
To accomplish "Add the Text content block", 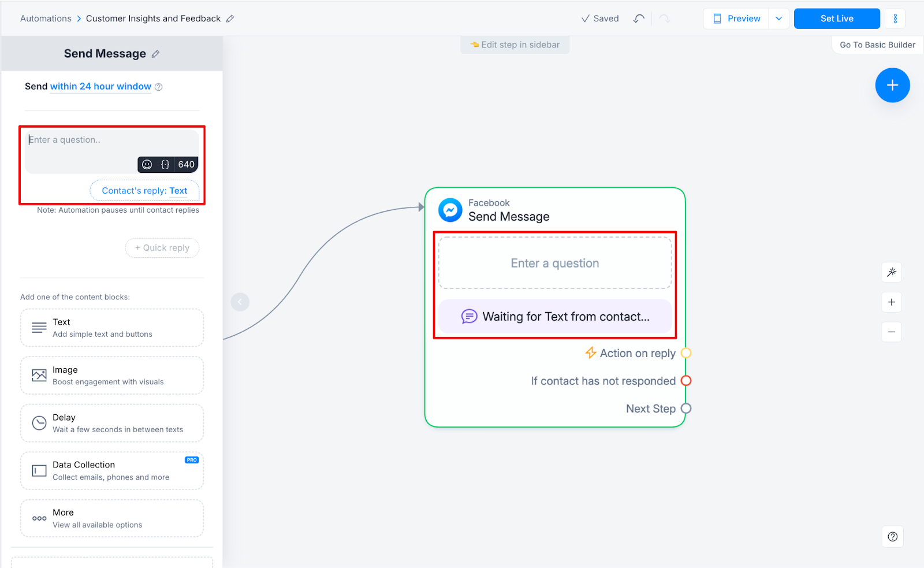I will click(112, 328).
